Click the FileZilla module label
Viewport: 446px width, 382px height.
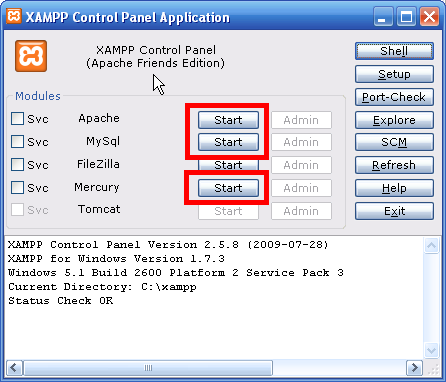click(98, 164)
